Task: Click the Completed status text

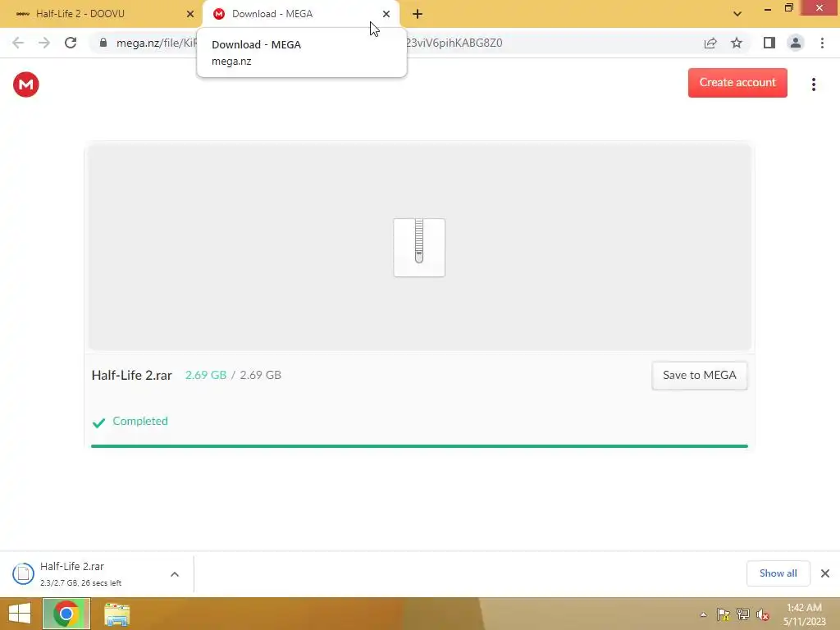Action: tap(140, 421)
